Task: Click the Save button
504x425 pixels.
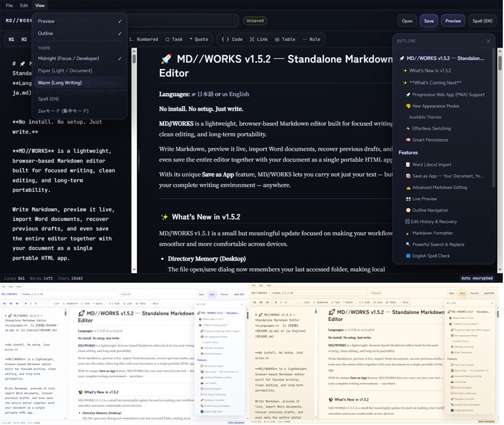Action: 429,21
